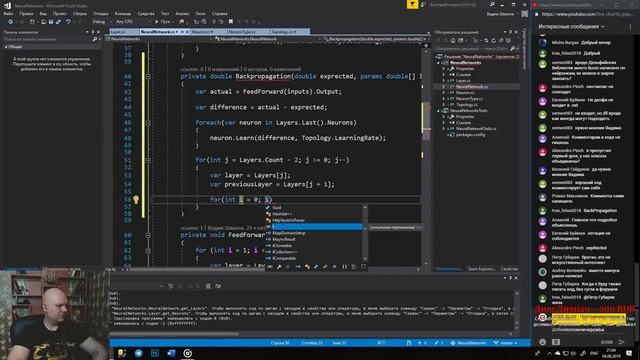Expand Topology.cs node in Solution Explorer
This screenshot has width=640, height=360.
[444, 104]
